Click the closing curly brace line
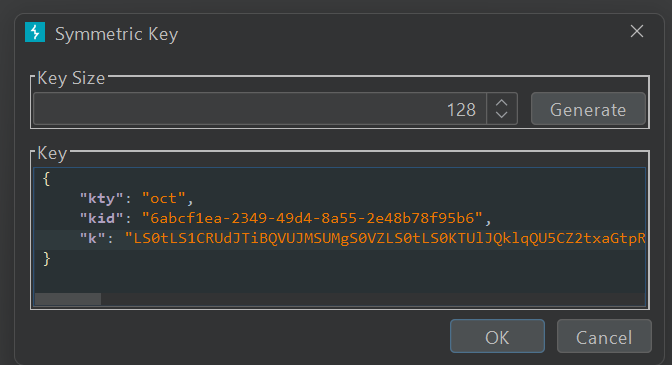Image resolution: width=672 pixels, height=365 pixels. [340, 259]
